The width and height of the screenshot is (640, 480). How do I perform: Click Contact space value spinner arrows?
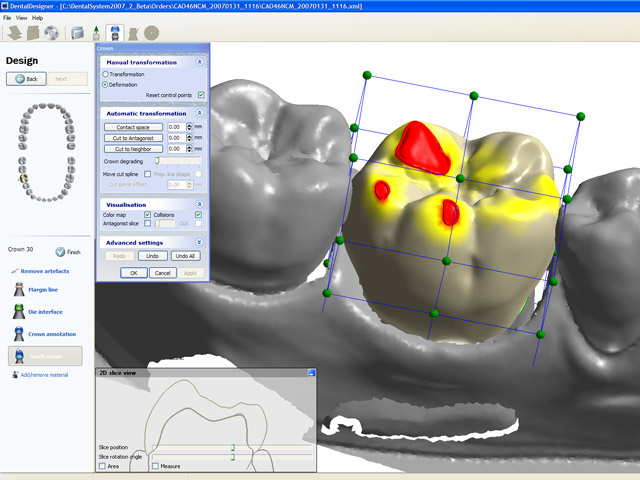[189, 127]
